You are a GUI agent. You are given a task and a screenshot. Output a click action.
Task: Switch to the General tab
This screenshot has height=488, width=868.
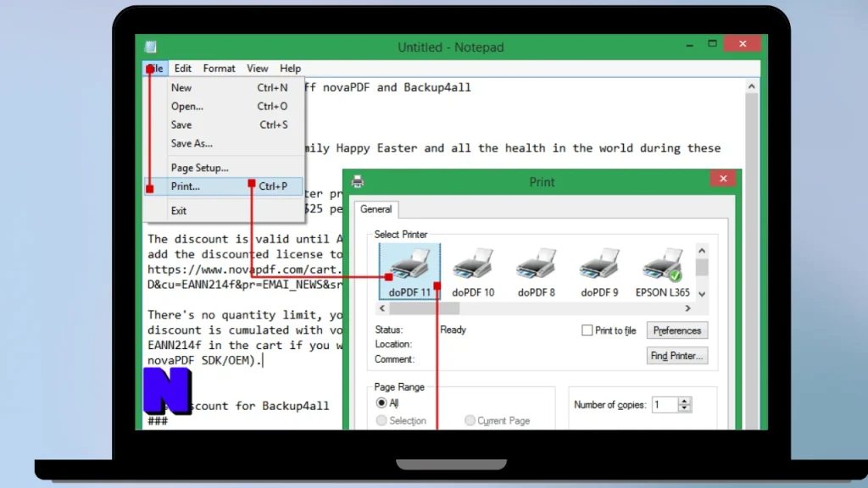(x=376, y=209)
